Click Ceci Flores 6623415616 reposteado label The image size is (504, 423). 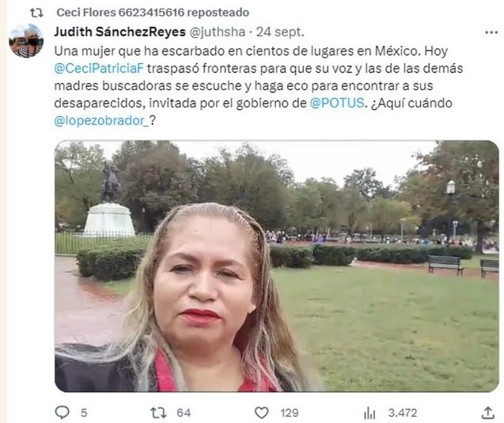tap(153, 13)
